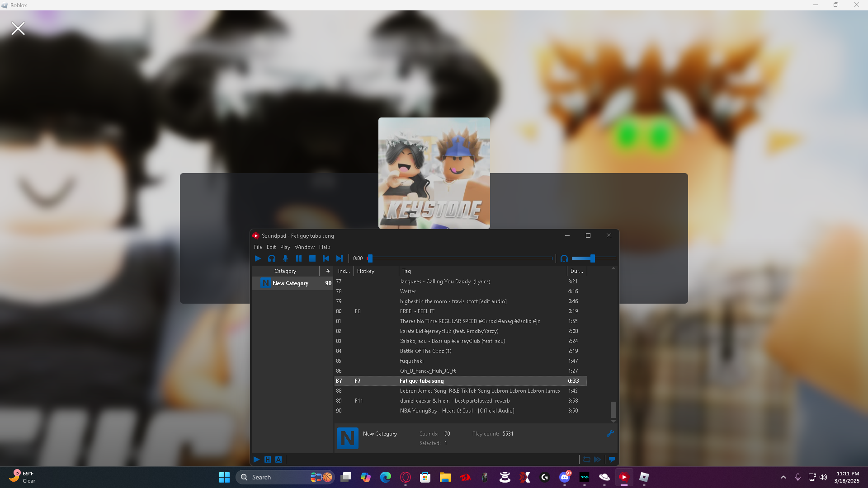Select the Wetter sound row

coord(461,291)
